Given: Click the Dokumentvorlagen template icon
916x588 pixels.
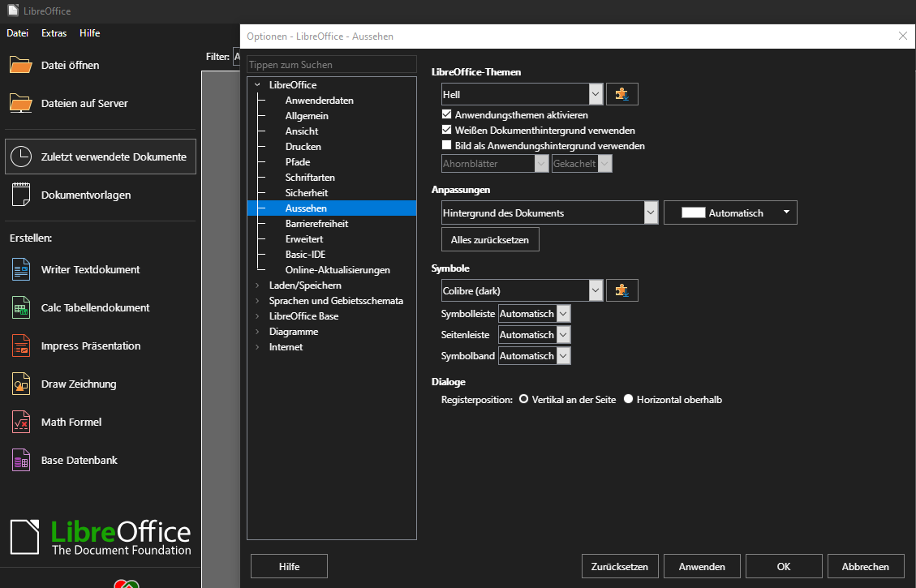Looking at the screenshot, I should coord(21,195).
